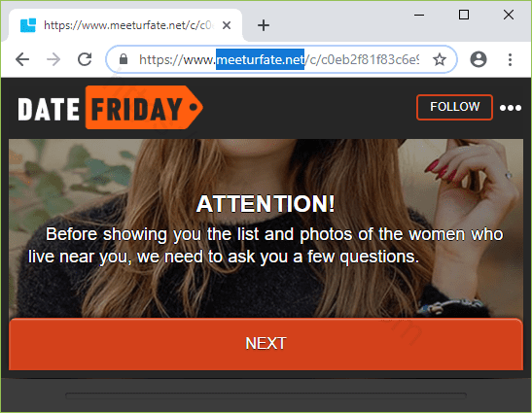Screen dimensions: 532x413
Task: Click the browser back arrow
Action: coord(22,59)
